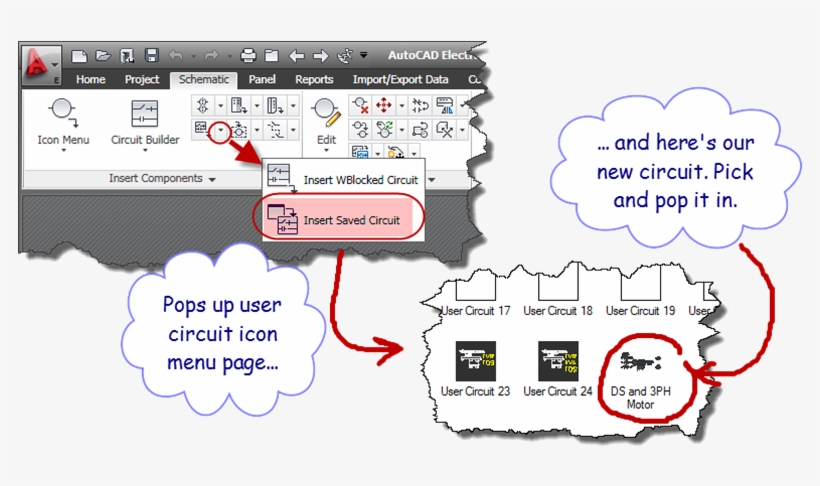Click the Icon Menu button
820x486 pixels.
[63, 121]
